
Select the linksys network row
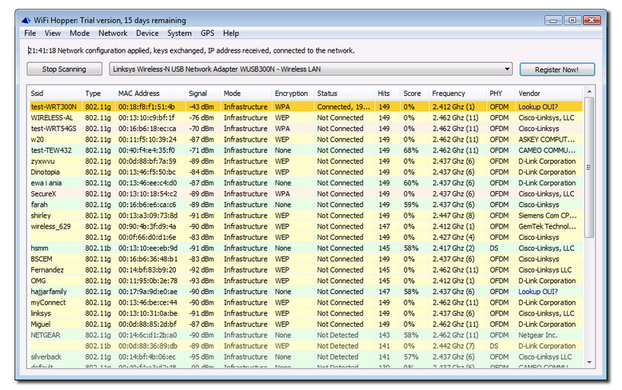[x=306, y=313]
